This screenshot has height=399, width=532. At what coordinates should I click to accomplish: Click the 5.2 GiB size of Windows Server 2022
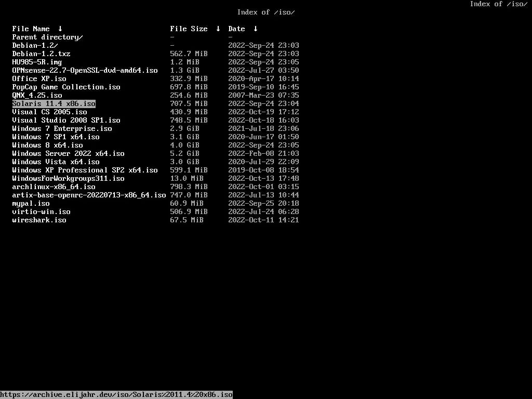point(184,153)
